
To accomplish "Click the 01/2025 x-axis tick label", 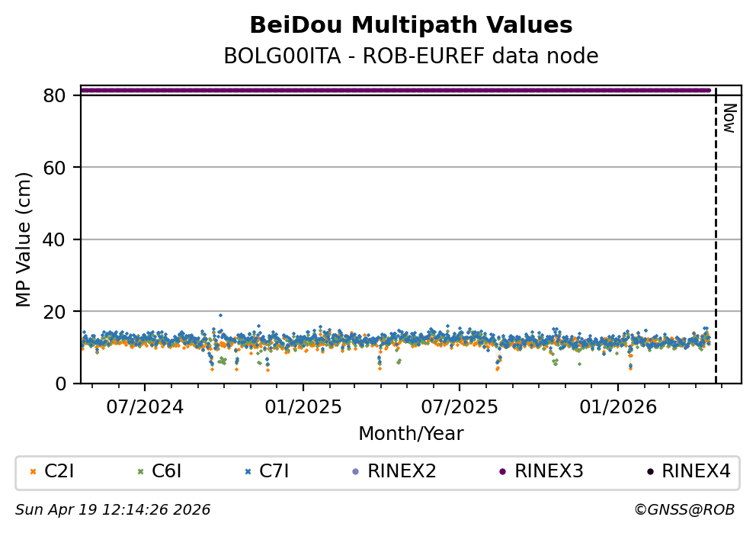I will (x=303, y=407).
